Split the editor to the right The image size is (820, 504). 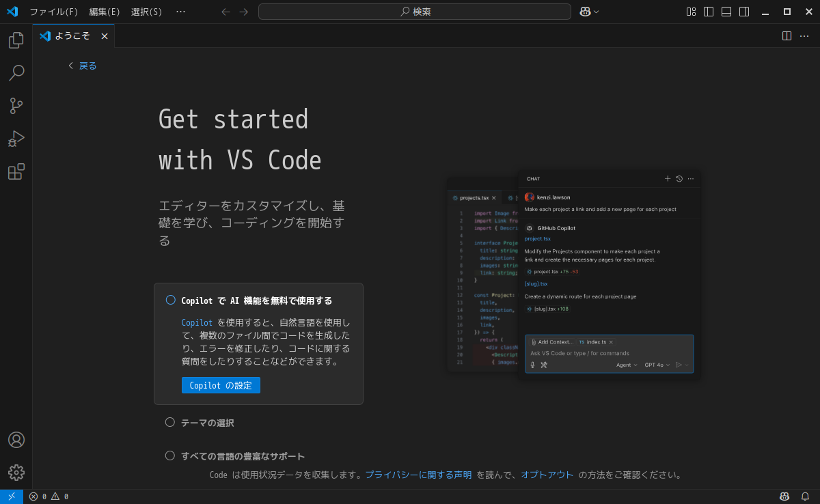click(x=787, y=36)
